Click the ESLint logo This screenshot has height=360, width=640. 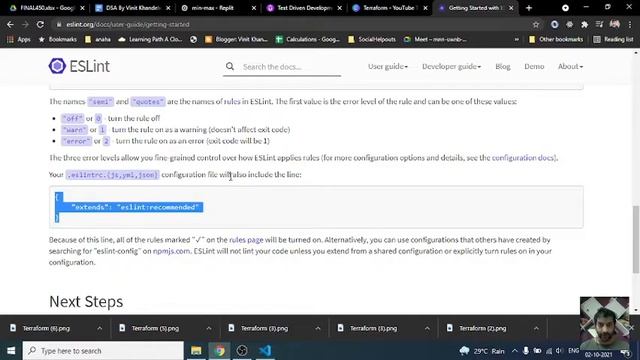click(79, 66)
